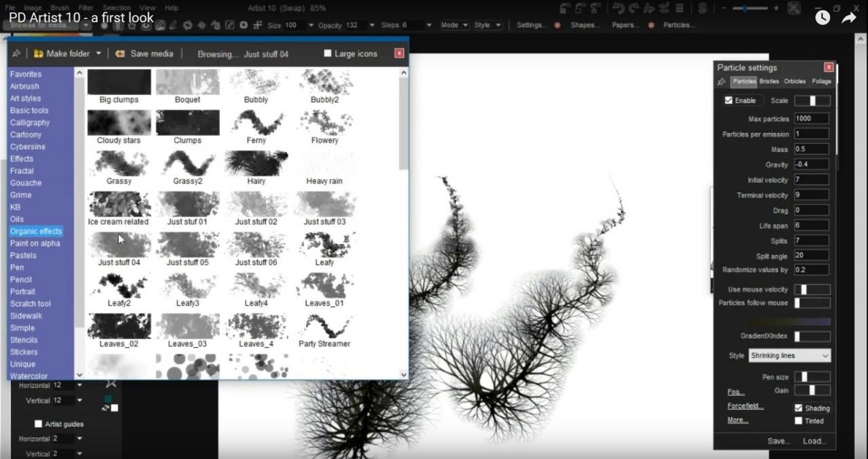Click the clock history icon at top right
868x459 pixels.
pyautogui.click(x=822, y=18)
